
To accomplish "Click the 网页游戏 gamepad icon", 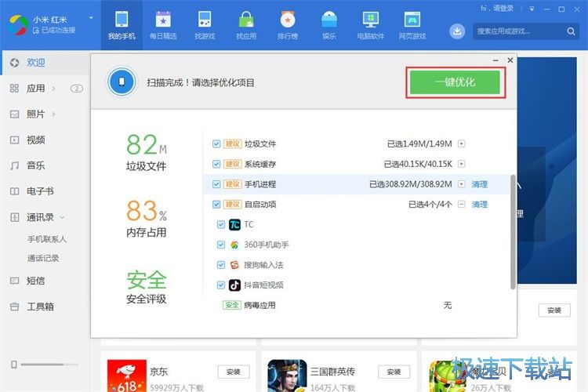I will click(412, 20).
